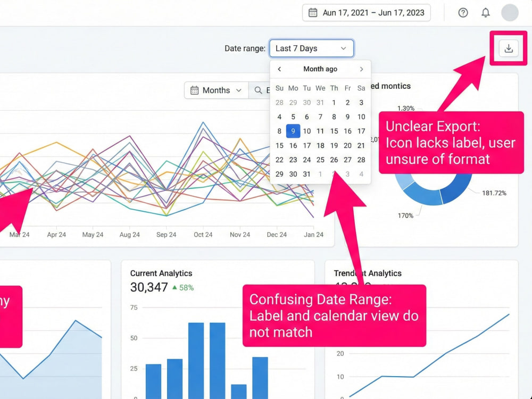This screenshot has height=399, width=532.
Task: Expand the Months granularity dropdown
Action: point(216,90)
